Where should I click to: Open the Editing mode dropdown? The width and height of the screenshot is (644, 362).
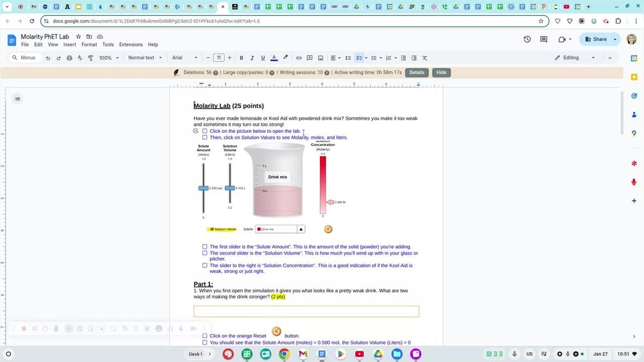click(575, 58)
